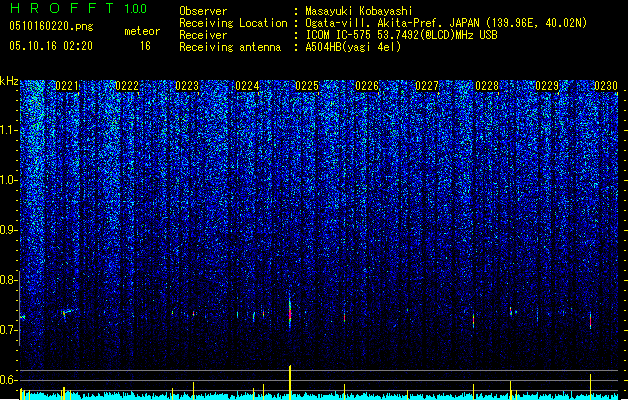The width and height of the screenshot is (629, 400).
Task: Click the 0.9 kHz axis label
Action: coord(9,230)
